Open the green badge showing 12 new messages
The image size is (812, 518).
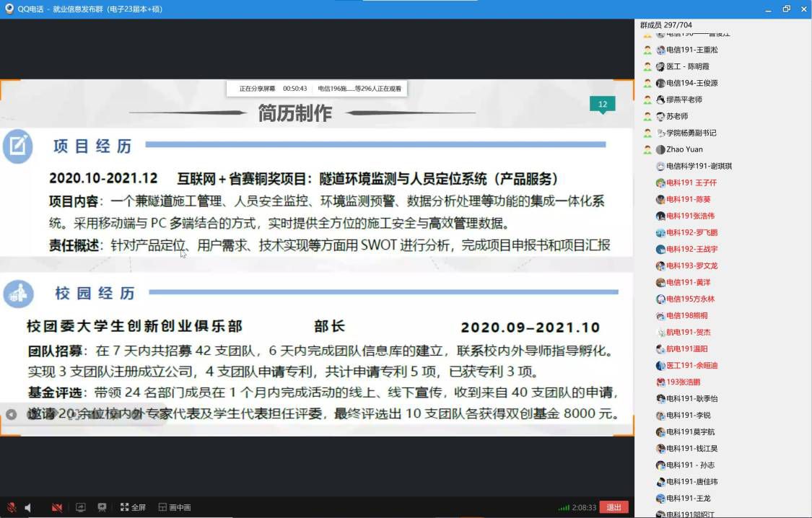602,103
